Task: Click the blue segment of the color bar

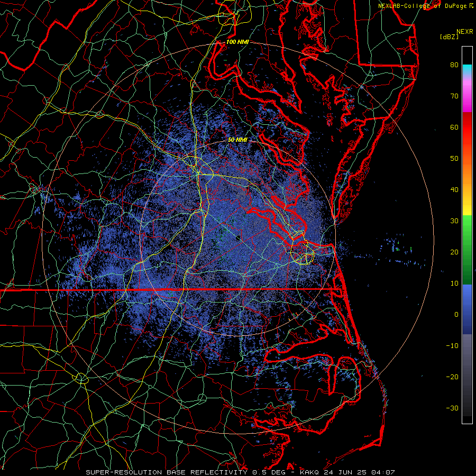Action: click(x=467, y=309)
